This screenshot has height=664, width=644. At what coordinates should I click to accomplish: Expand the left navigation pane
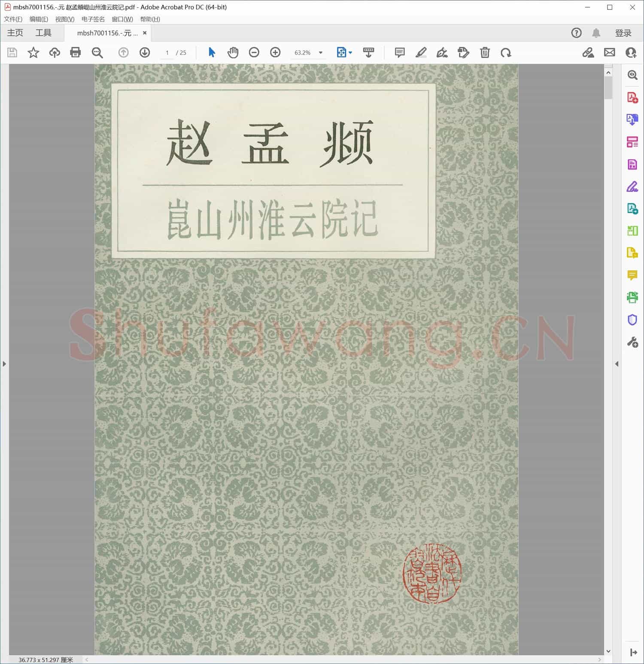(4, 364)
